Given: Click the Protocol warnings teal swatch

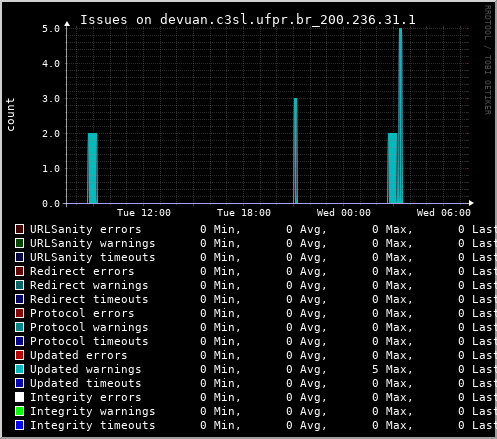Looking at the screenshot, I should [19, 327].
